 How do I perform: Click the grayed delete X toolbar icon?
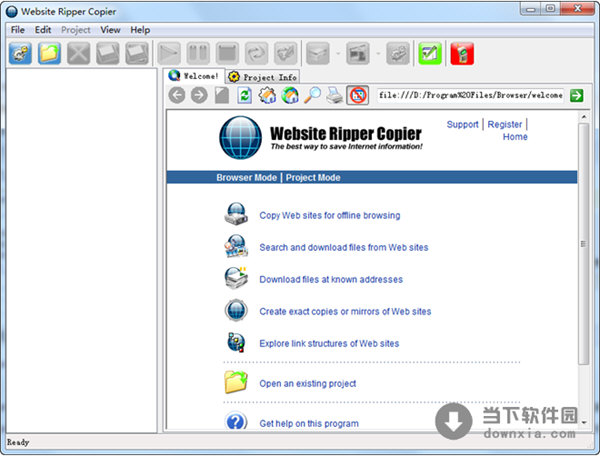tap(78, 53)
